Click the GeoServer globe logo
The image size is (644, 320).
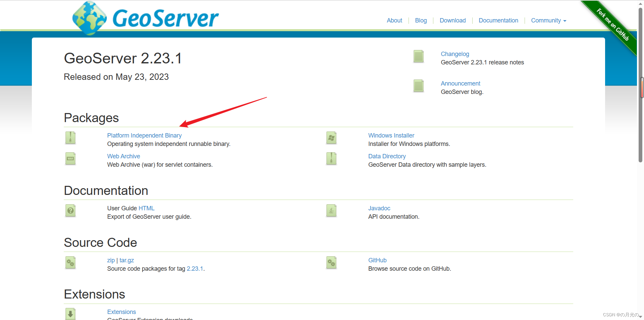90,18
